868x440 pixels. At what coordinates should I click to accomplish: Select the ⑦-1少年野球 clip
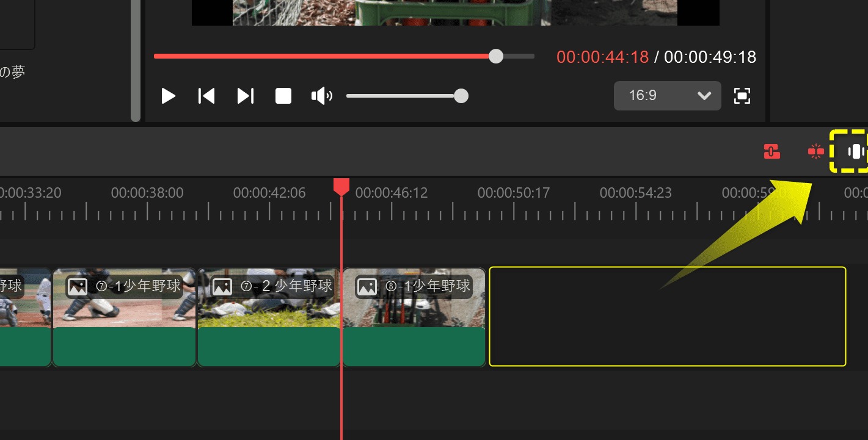[125, 317]
